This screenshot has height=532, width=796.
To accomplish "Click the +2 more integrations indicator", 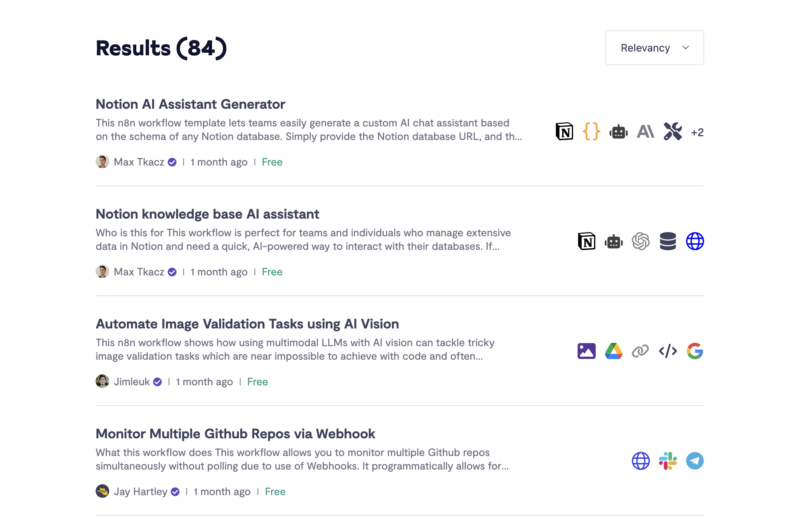I will (x=697, y=132).
